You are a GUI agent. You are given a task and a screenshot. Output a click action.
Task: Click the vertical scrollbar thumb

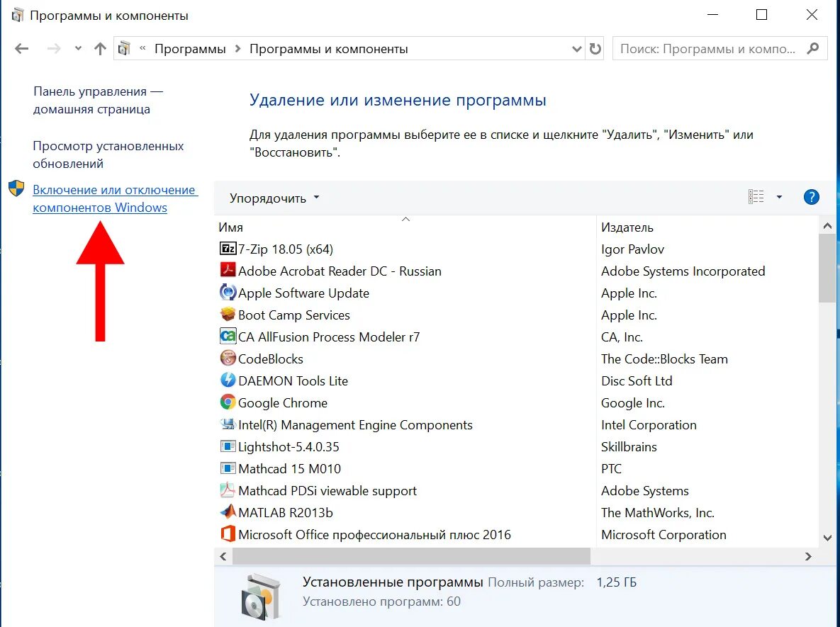(x=827, y=269)
